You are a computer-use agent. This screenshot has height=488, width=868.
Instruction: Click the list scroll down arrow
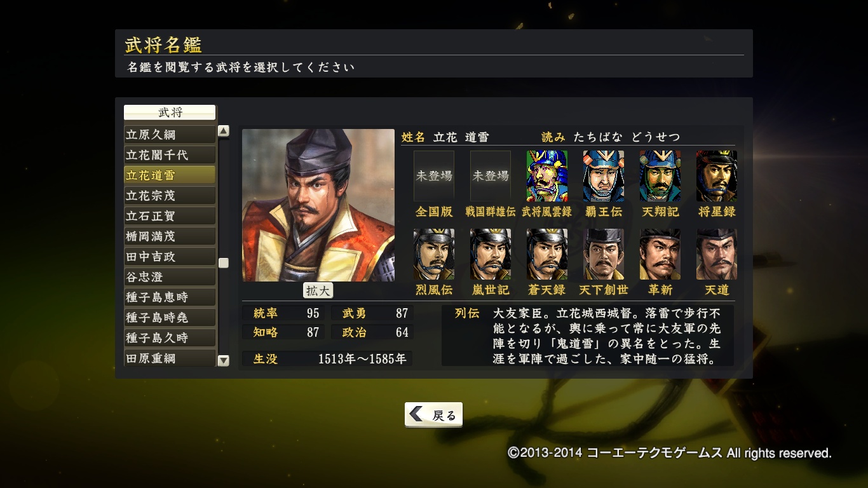(x=223, y=360)
